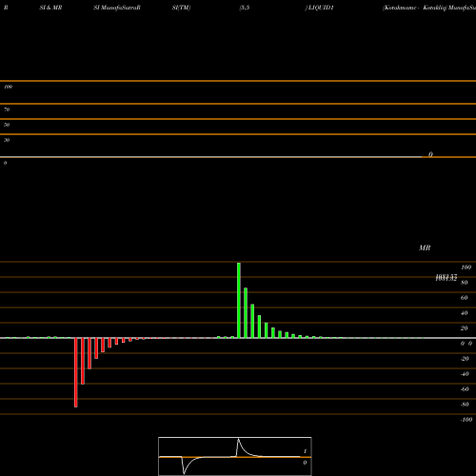Click the MR axis label 60
The height and width of the screenshot is (476, 476).
tap(465, 298)
